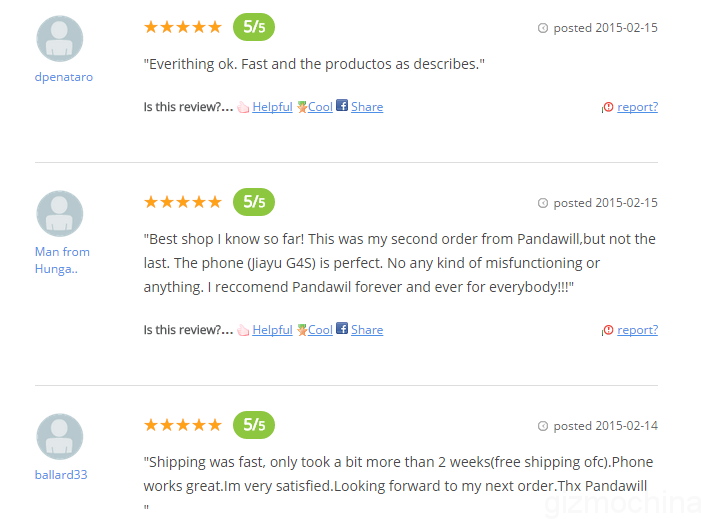
Task: Click helpful hand icon in dpenataro's review
Action: [243, 107]
